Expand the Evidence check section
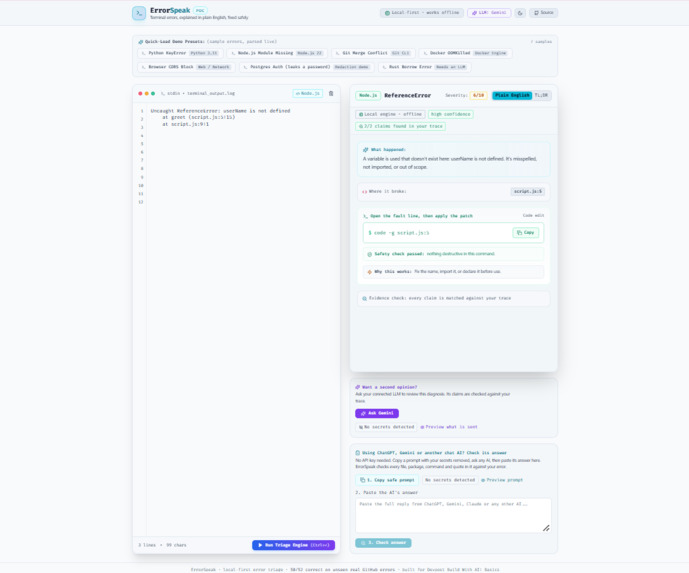This screenshot has width=689, height=573. pos(453,298)
